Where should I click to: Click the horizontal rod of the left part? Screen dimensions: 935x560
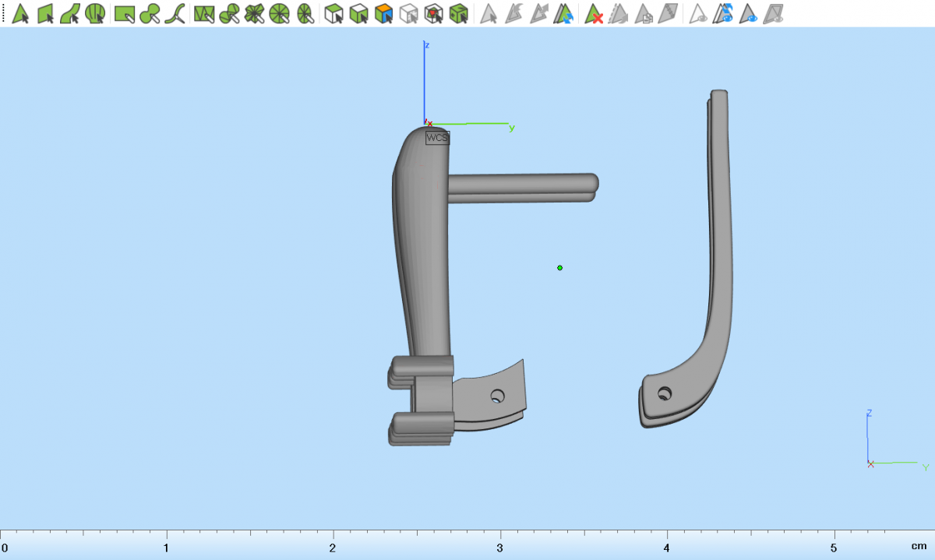pos(522,187)
